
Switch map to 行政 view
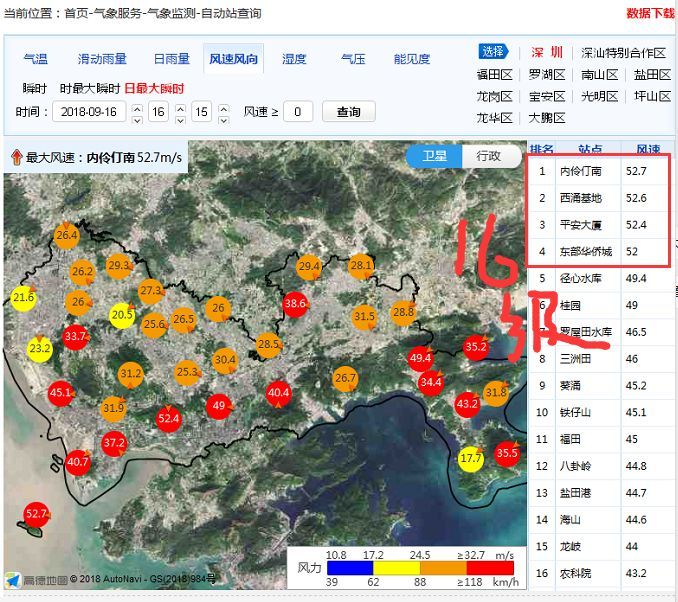pos(488,156)
